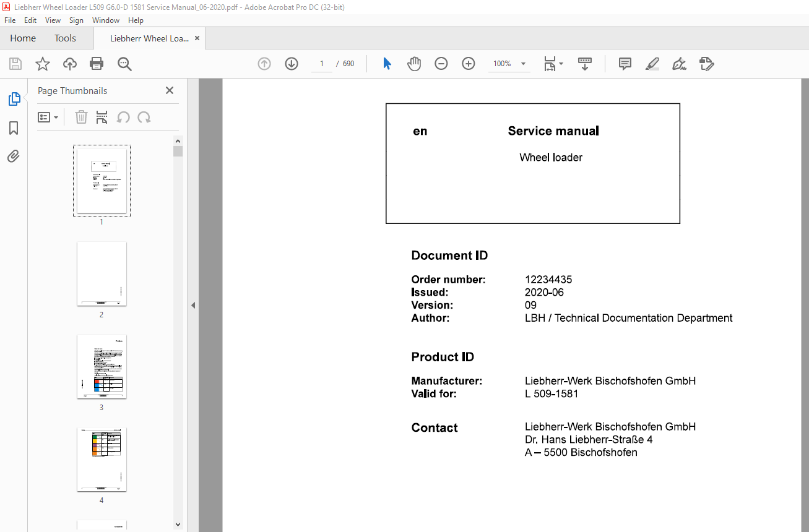Screen dimensions: 809x532
Task: Zoom out with the minus icon
Action: 441,64
